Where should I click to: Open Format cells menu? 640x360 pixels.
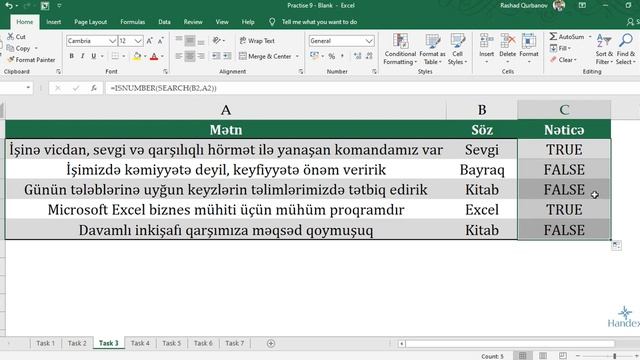coord(529,49)
